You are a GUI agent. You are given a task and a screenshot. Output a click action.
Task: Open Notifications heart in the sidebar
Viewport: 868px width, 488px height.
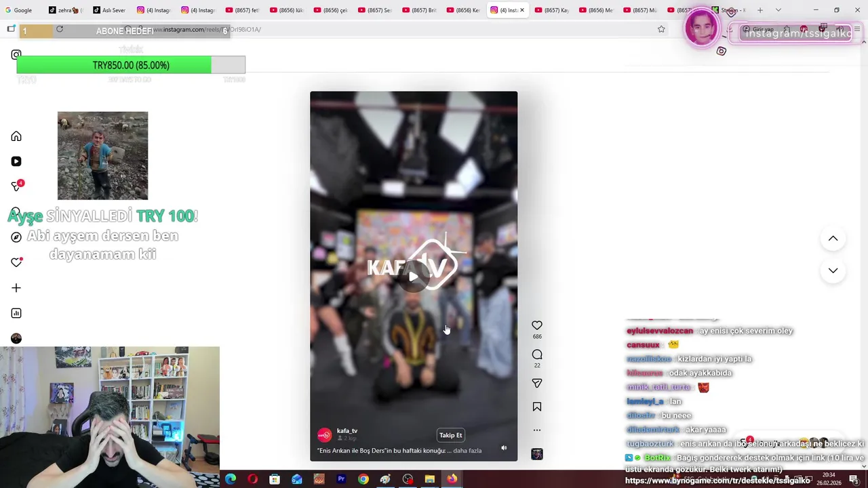[16, 262]
